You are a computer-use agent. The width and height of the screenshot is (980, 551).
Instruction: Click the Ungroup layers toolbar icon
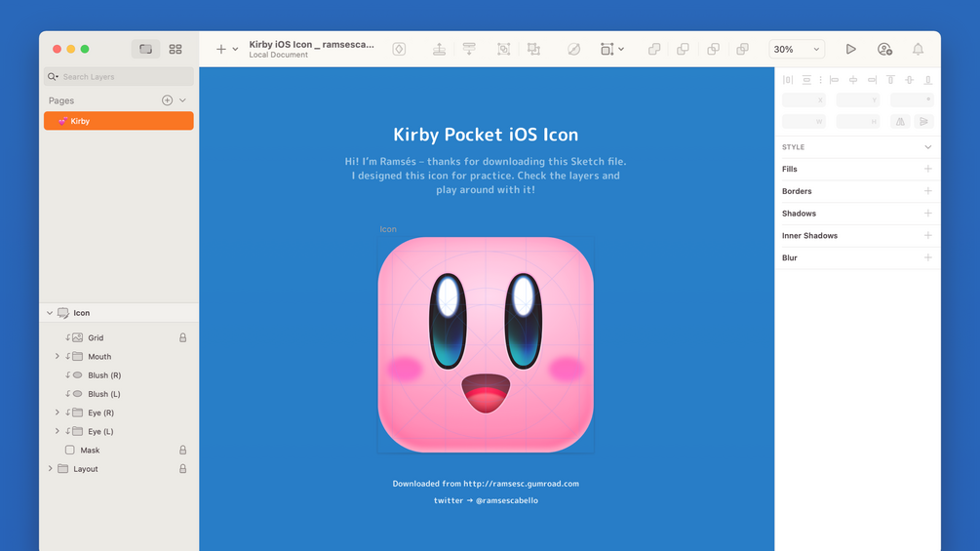(x=533, y=49)
